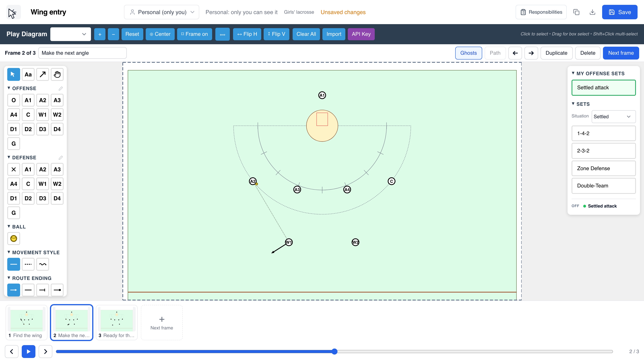Viewport: 644px width, 362px height.
Task: Toggle the Ghosts overlay
Action: tap(469, 53)
